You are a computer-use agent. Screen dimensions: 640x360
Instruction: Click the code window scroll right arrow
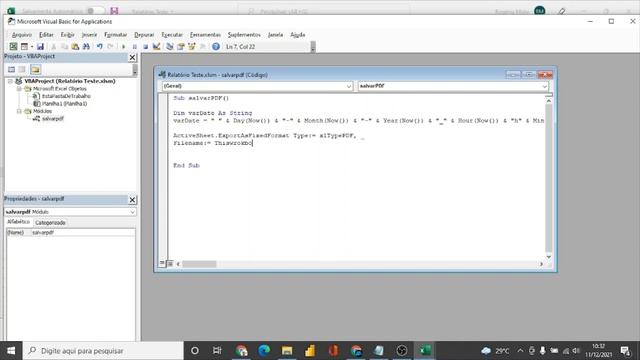541,264
